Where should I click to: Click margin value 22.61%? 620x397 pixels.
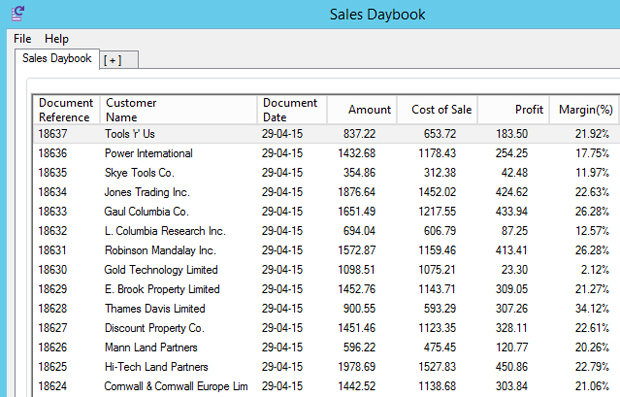pos(592,328)
